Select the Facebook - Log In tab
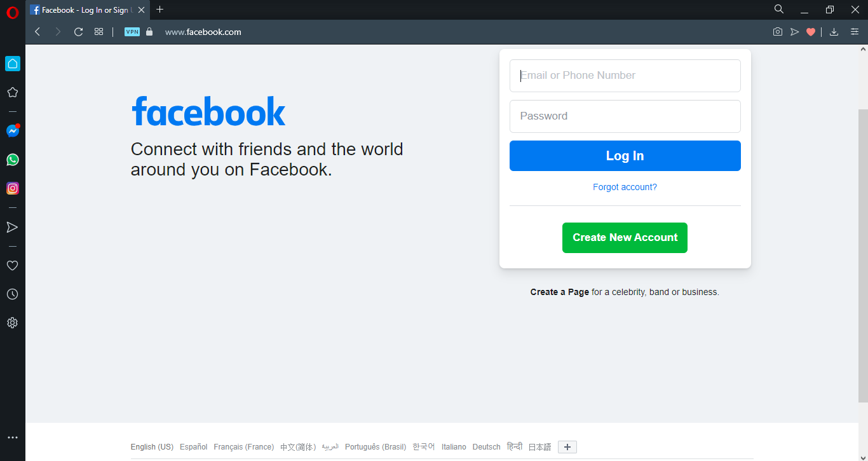The image size is (868, 461). point(88,10)
